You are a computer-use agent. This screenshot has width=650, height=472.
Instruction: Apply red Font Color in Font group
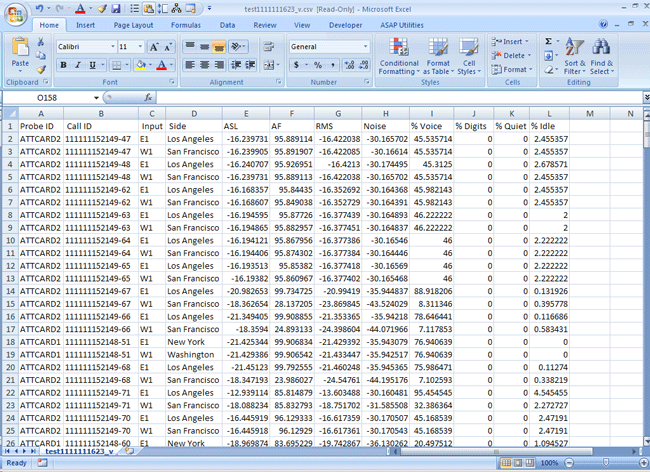click(162, 65)
